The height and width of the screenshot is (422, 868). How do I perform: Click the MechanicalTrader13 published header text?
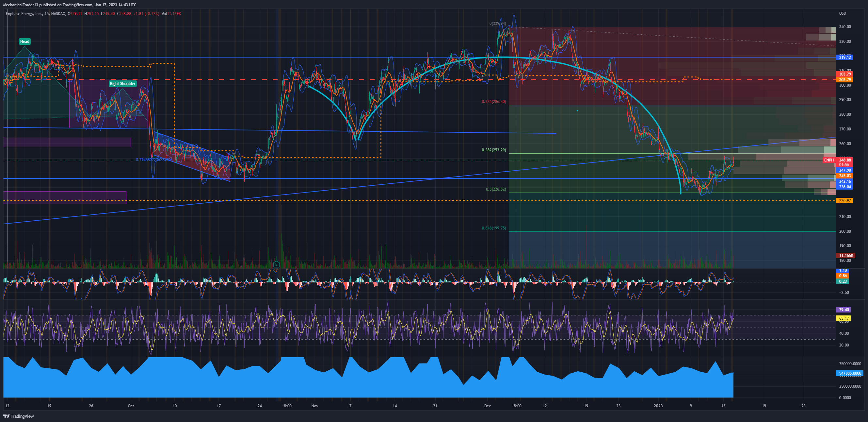[70, 5]
